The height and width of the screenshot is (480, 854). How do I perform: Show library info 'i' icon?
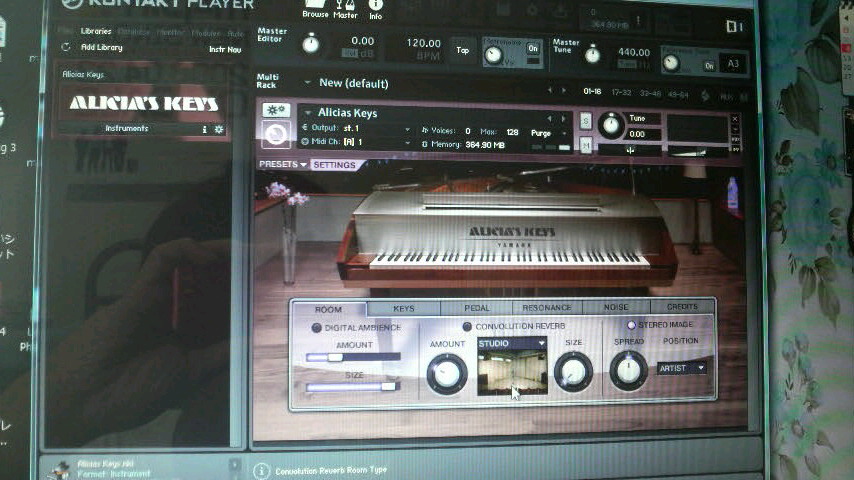(x=205, y=130)
